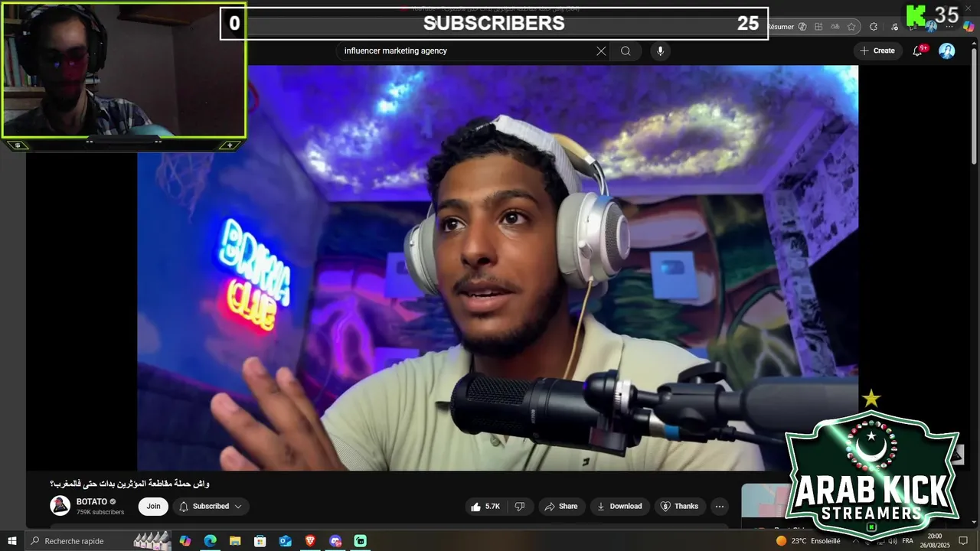This screenshot has height=551, width=980.
Task: Dislike the BOTATO video
Action: (519, 506)
